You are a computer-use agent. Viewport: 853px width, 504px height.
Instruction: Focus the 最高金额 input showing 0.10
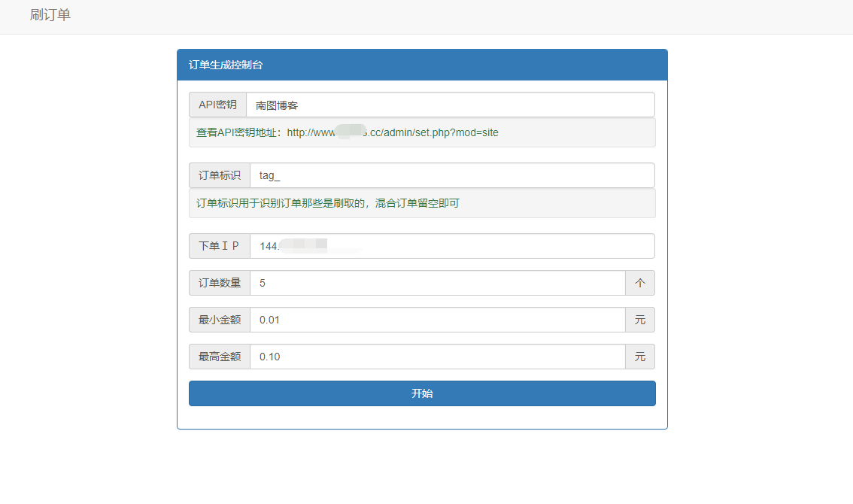click(x=437, y=357)
